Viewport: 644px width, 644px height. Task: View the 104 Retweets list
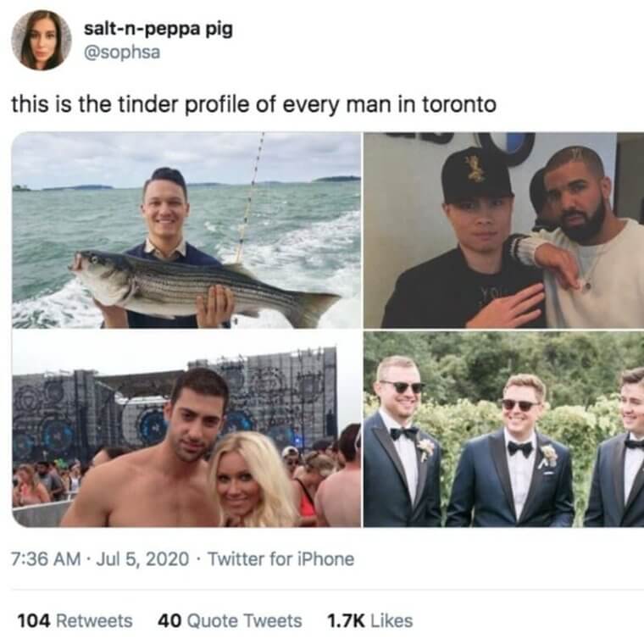click(75, 620)
